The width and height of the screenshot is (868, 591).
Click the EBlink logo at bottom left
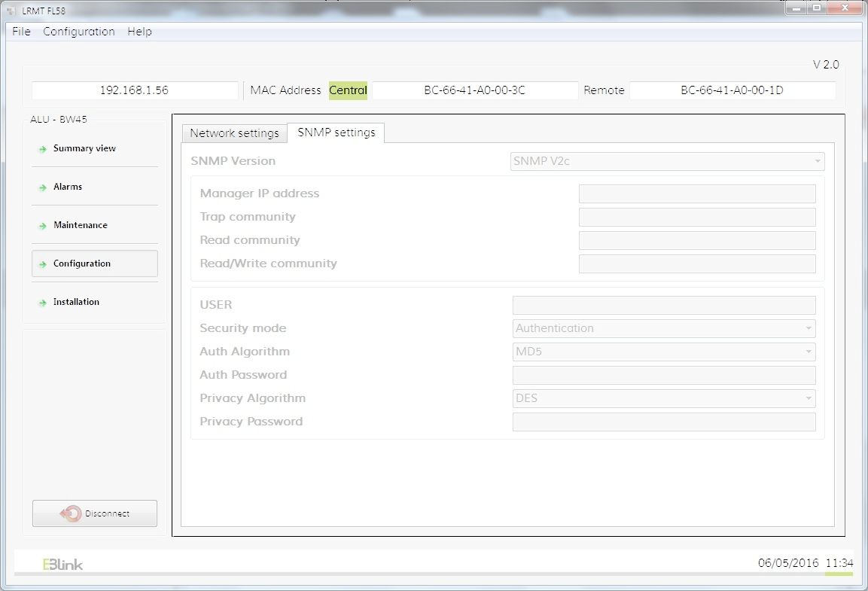click(62, 565)
